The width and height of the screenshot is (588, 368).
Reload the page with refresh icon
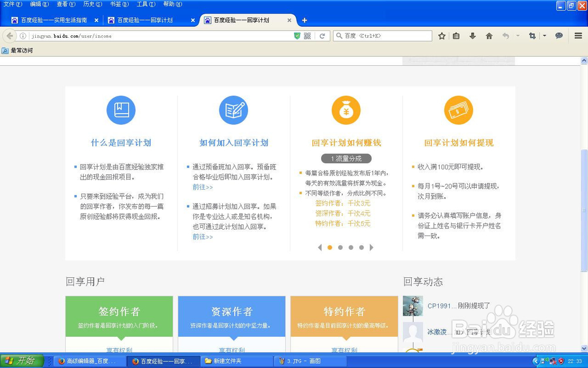(x=322, y=36)
